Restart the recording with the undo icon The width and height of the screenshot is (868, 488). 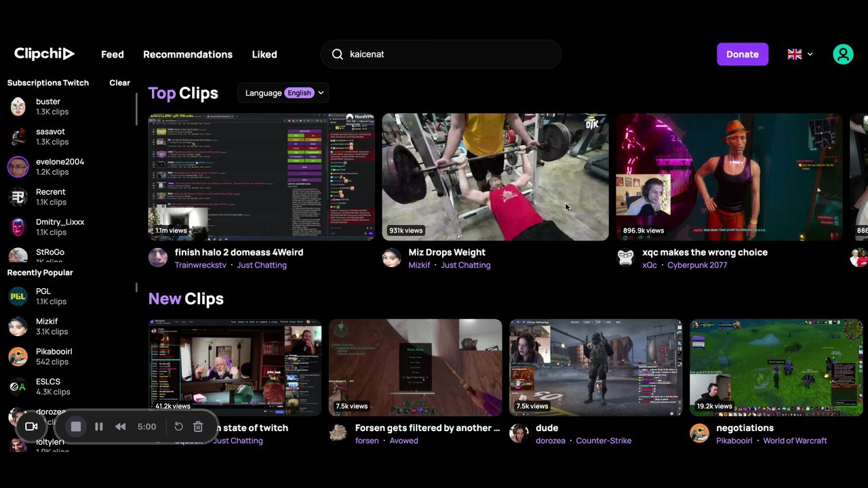(178, 426)
